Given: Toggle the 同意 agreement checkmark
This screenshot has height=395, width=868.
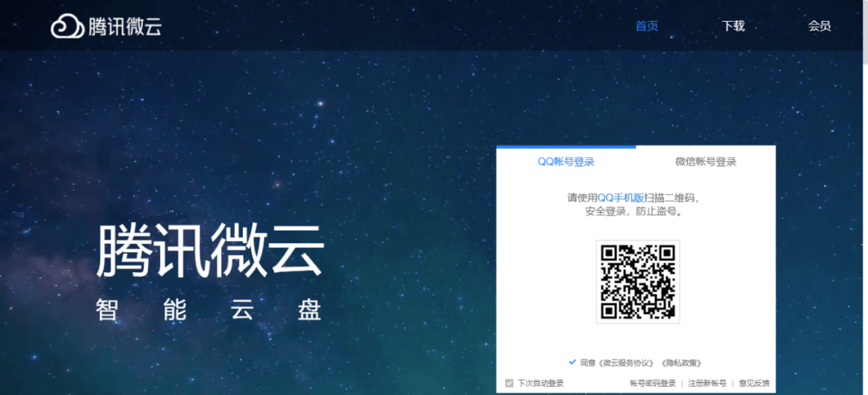Looking at the screenshot, I should [x=572, y=362].
